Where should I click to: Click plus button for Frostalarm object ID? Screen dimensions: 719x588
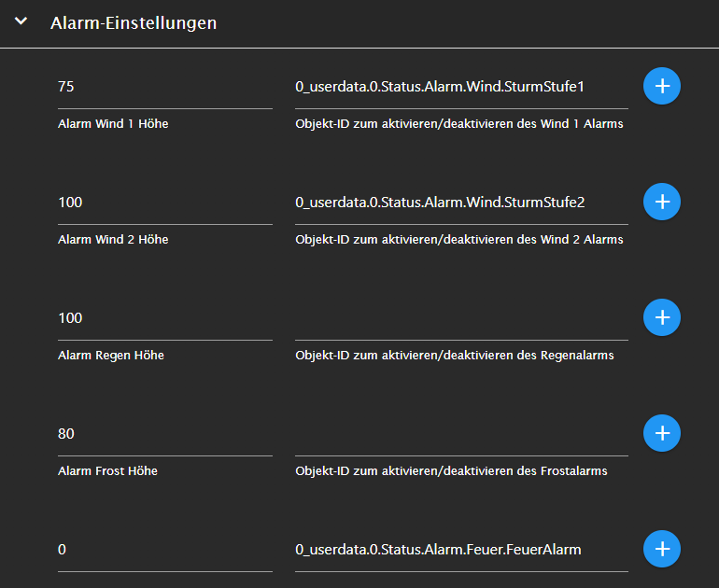point(662,433)
